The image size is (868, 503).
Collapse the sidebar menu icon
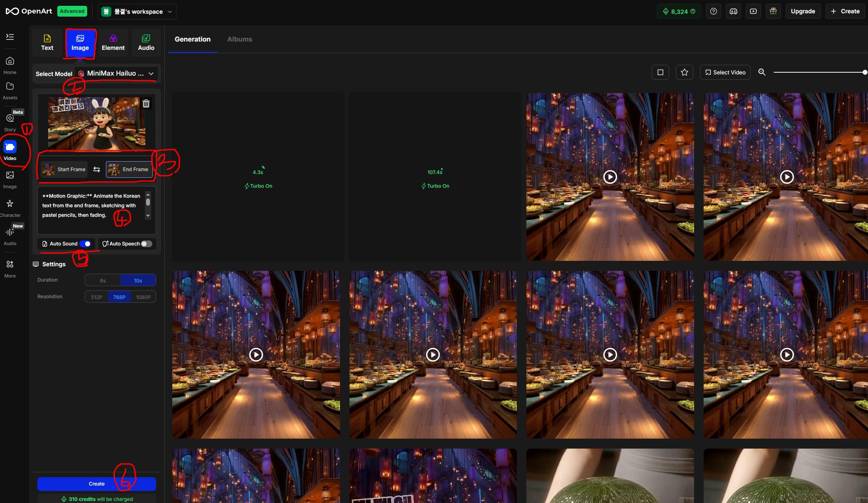10,37
